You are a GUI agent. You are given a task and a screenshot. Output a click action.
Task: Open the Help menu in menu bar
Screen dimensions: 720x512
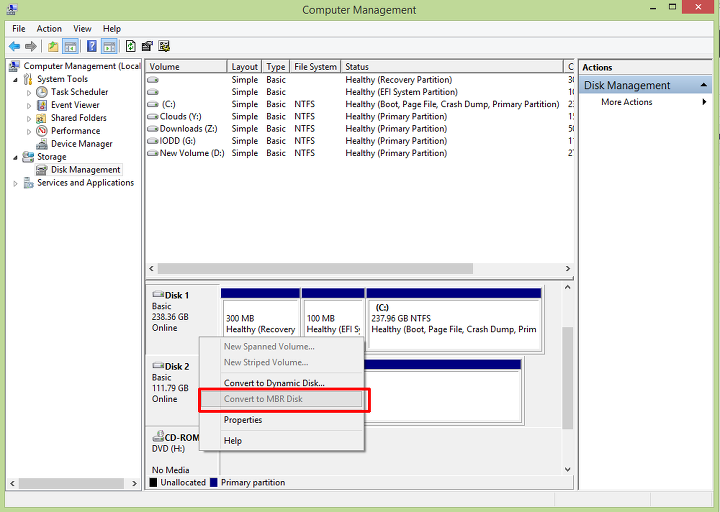click(x=112, y=28)
